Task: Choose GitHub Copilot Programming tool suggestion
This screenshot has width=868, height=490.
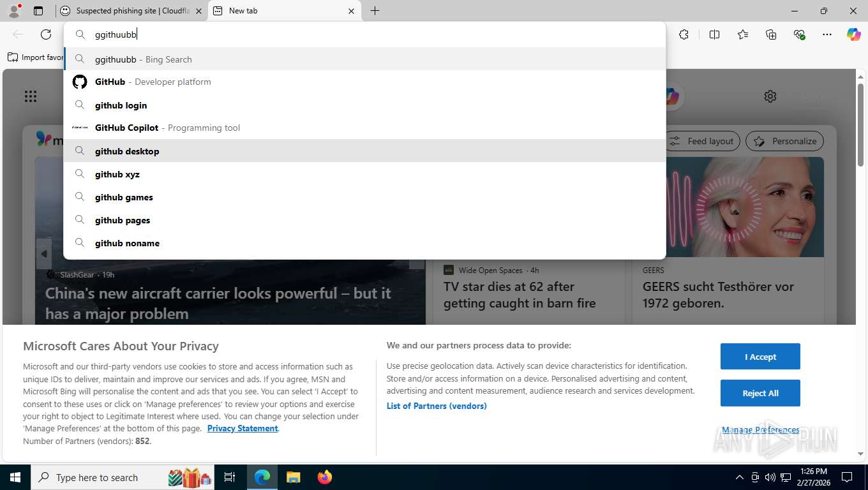Action: coord(365,128)
